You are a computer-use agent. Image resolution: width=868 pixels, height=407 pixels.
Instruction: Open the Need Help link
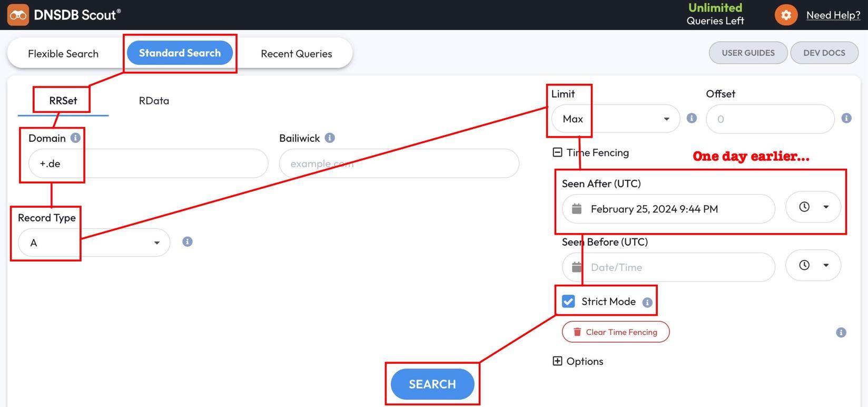833,15
